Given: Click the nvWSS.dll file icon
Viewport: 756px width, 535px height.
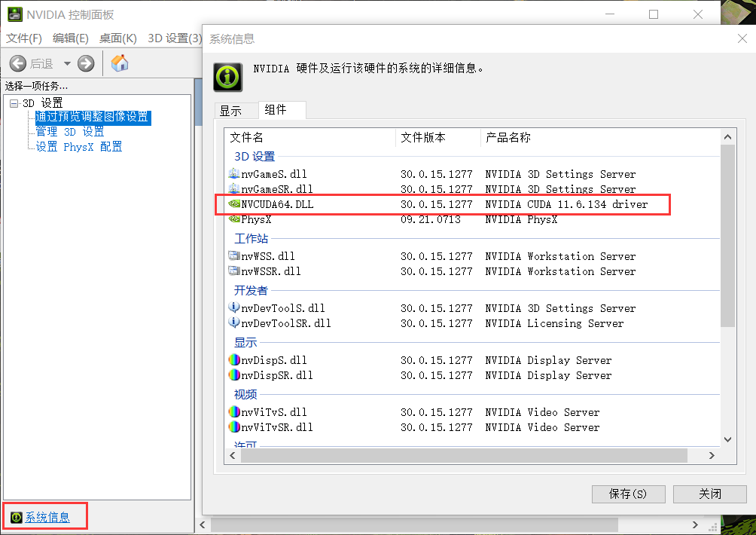Looking at the screenshot, I should coord(234,255).
